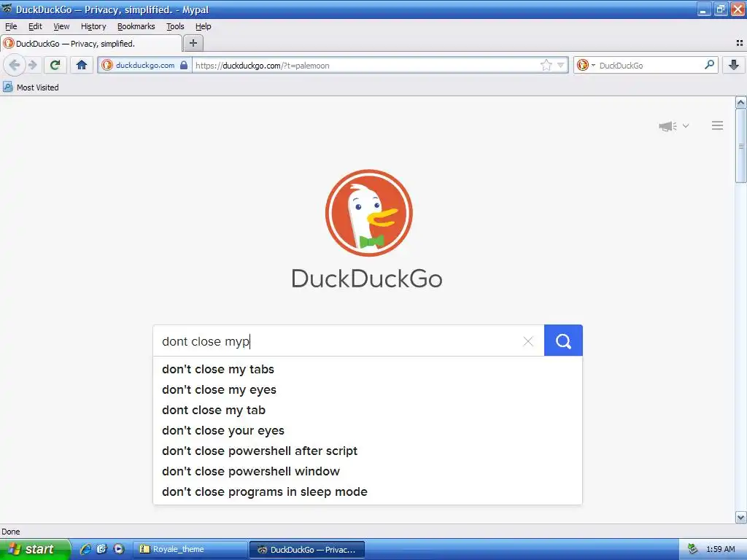Reload the page with the refresh icon
Image resolution: width=747 pixels, height=560 pixels.
[x=55, y=65]
